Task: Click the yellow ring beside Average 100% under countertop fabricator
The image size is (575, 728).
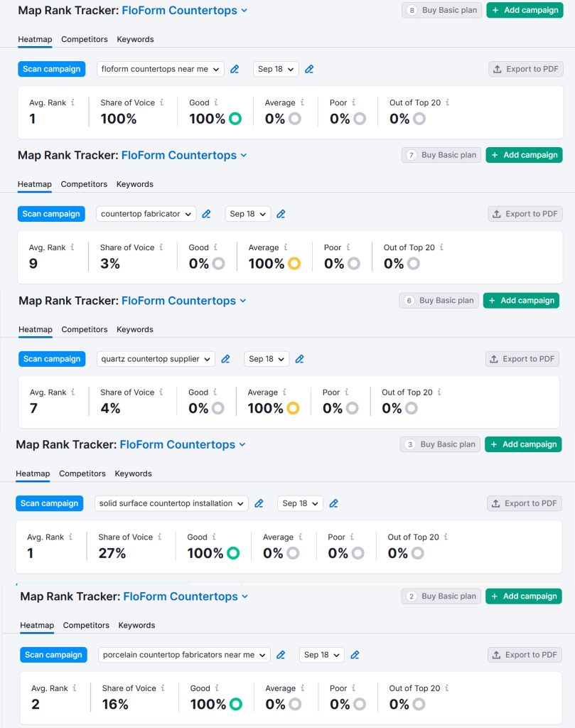Action: (294, 264)
